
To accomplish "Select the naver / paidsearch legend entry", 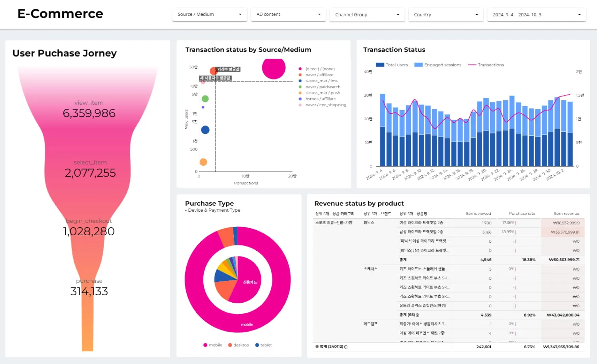I will click(x=319, y=87).
